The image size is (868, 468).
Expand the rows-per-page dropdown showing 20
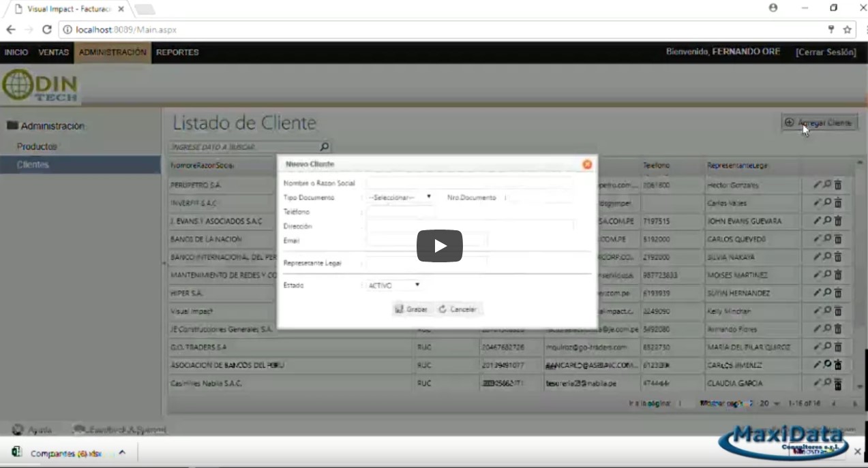tap(768, 403)
